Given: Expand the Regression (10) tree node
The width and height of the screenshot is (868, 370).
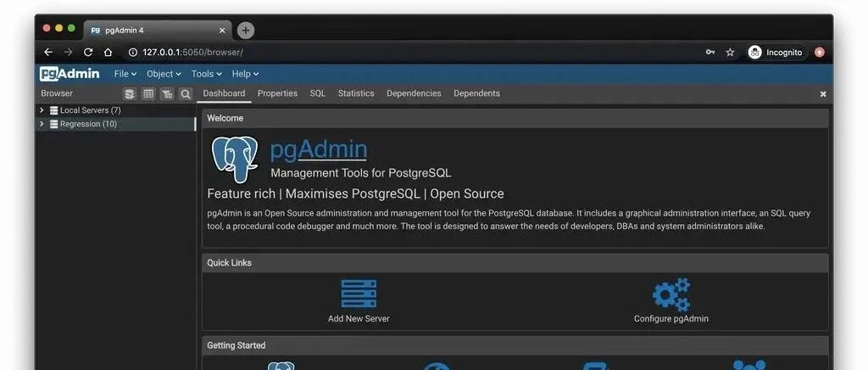Looking at the screenshot, I should tap(42, 124).
